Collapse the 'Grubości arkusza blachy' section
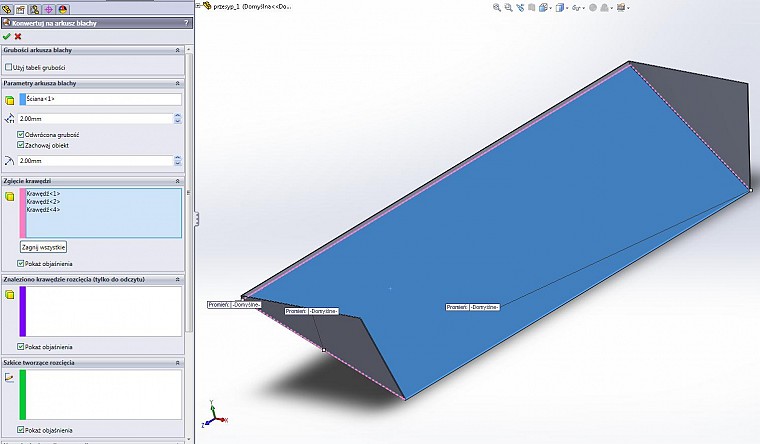 (x=178, y=50)
